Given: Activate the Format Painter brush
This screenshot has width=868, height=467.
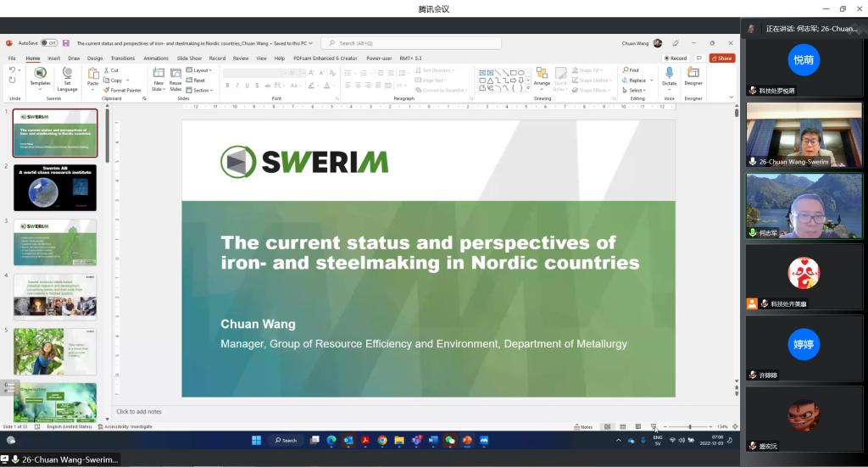Looking at the screenshot, I should (122, 90).
